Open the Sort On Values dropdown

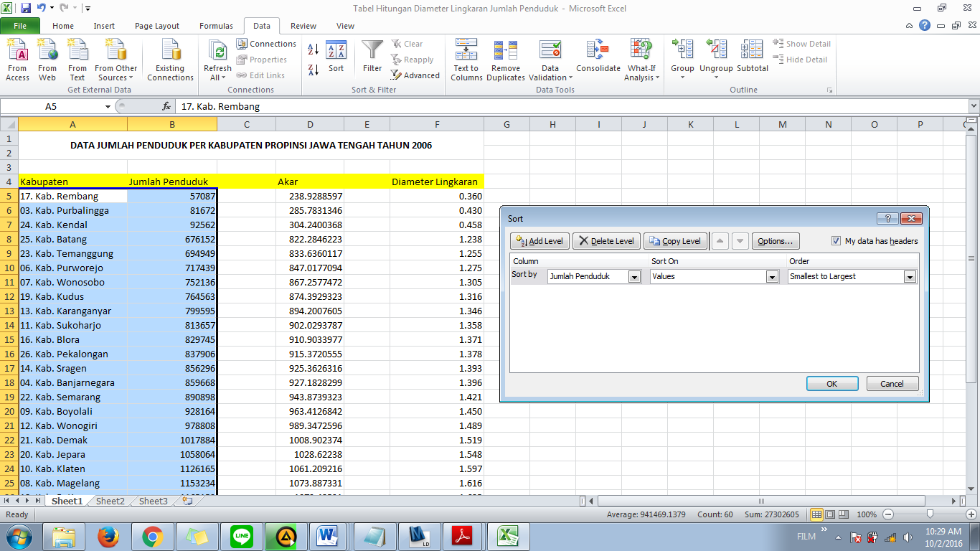click(772, 277)
